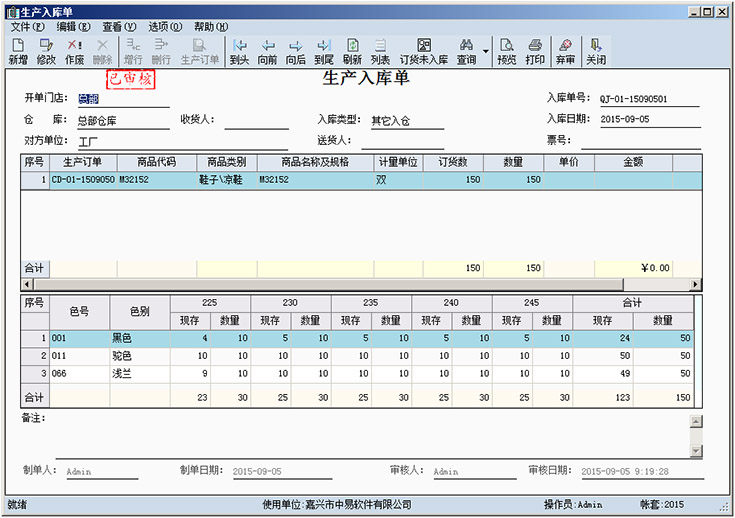Click the 刷新 (Refresh) icon
735x518 pixels.
(x=352, y=52)
